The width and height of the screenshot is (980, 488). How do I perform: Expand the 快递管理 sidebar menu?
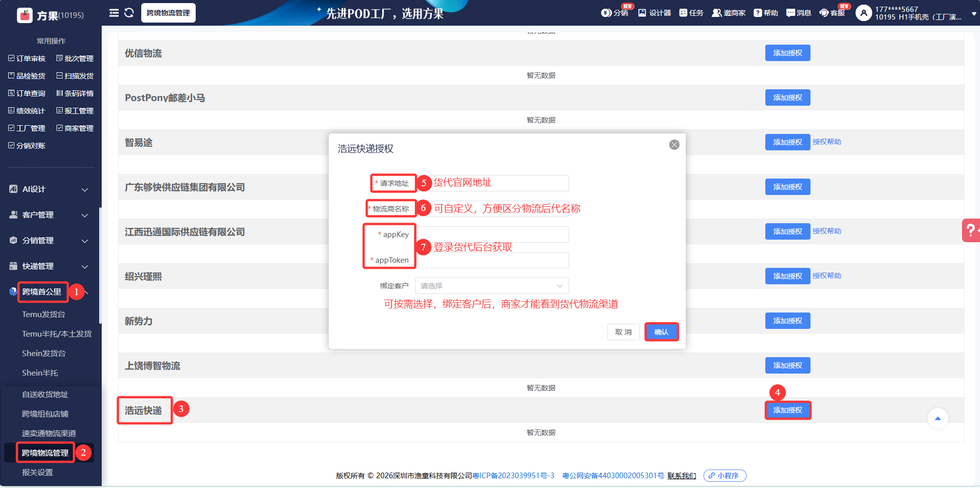[x=49, y=266]
